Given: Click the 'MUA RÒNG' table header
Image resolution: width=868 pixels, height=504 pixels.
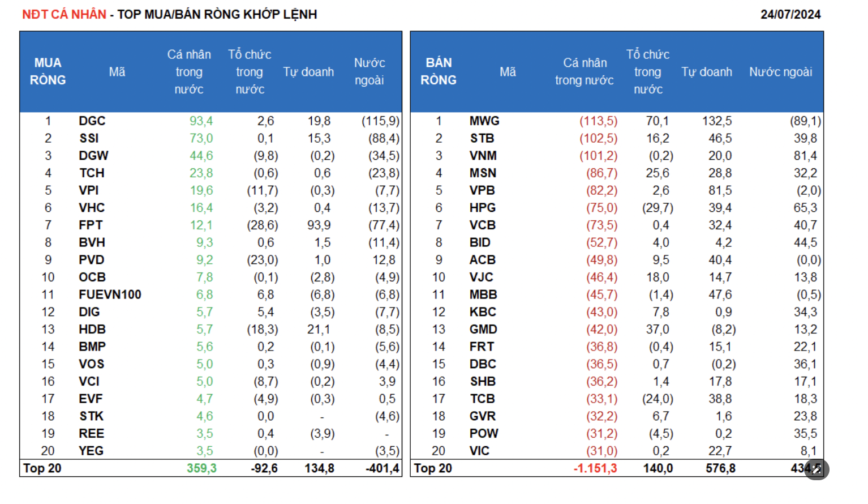Looking at the screenshot, I should click(x=48, y=71).
